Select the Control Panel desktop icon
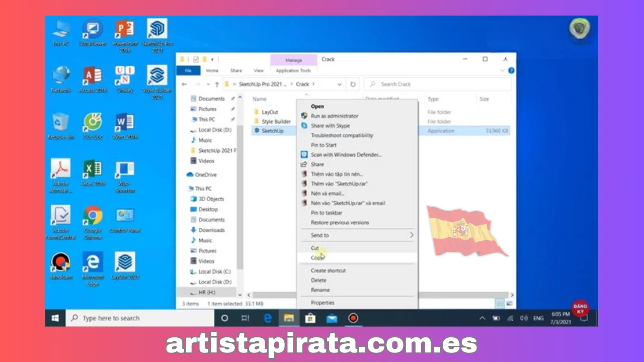The width and height of the screenshot is (644, 362). [125, 219]
